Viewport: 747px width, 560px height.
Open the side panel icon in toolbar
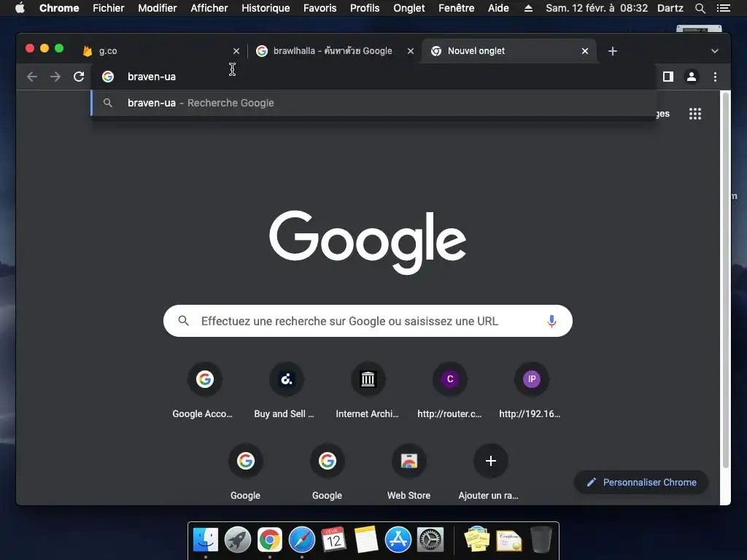(668, 77)
